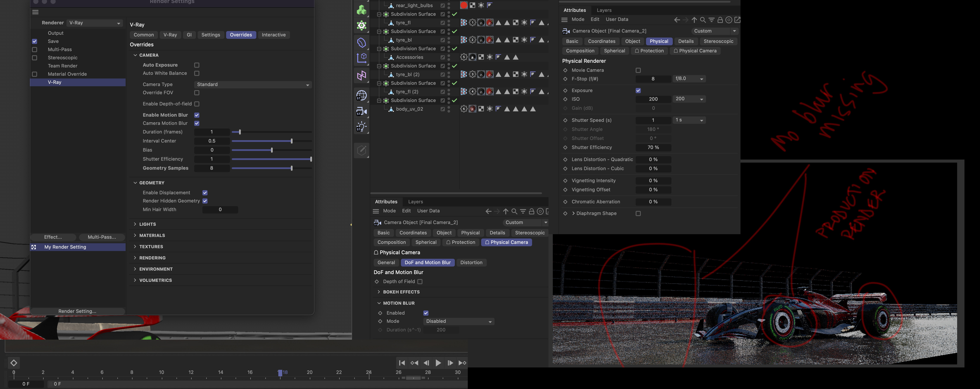Open upper Attributes panel hamburger menu
980x389 pixels.
tap(564, 20)
